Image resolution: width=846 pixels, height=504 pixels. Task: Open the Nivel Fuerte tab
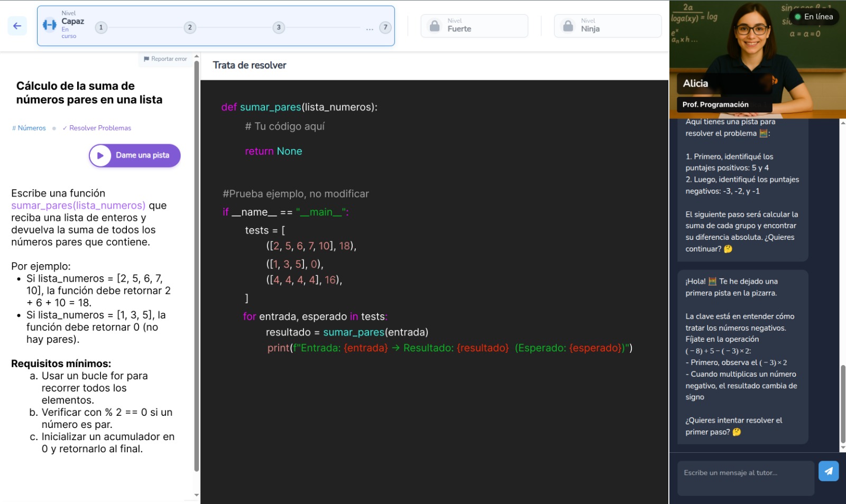[x=474, y=26]
